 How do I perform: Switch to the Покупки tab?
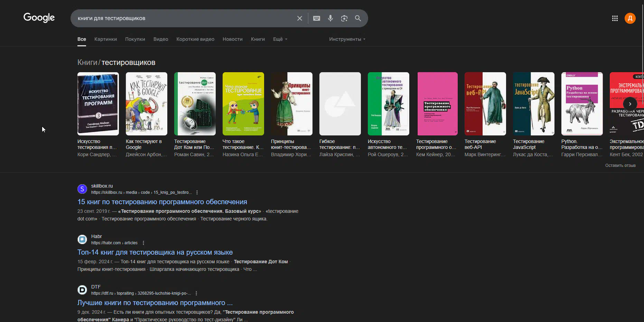[x=135, y=39]
